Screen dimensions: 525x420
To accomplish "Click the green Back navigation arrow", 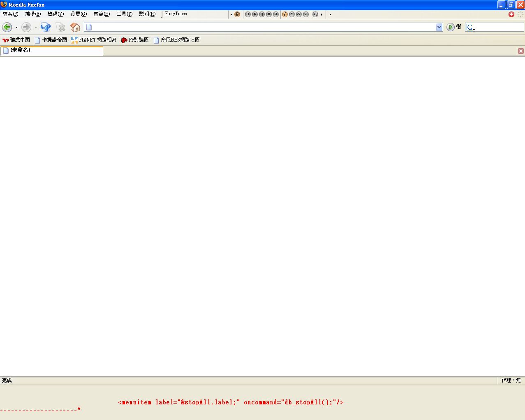I will point(7,27).
